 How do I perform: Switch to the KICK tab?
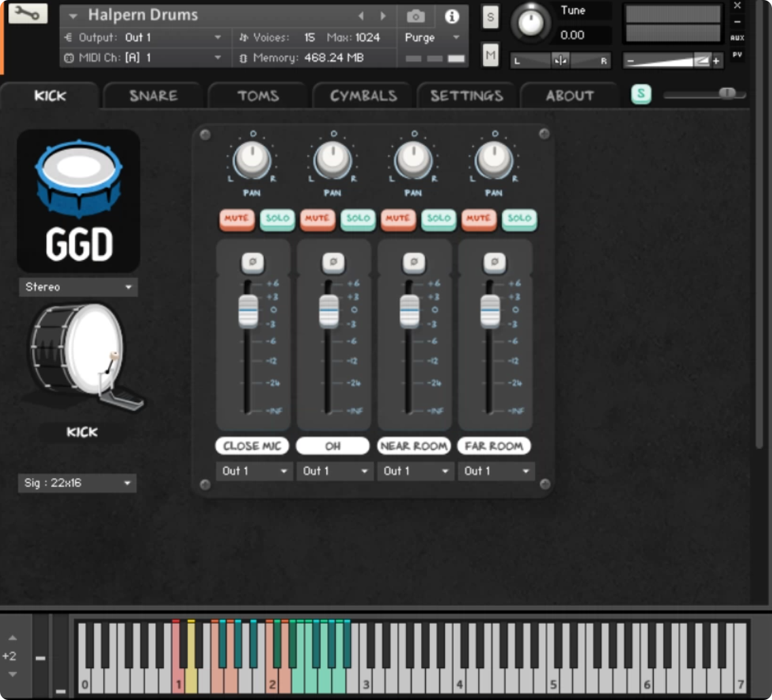[x=50, y=95]
